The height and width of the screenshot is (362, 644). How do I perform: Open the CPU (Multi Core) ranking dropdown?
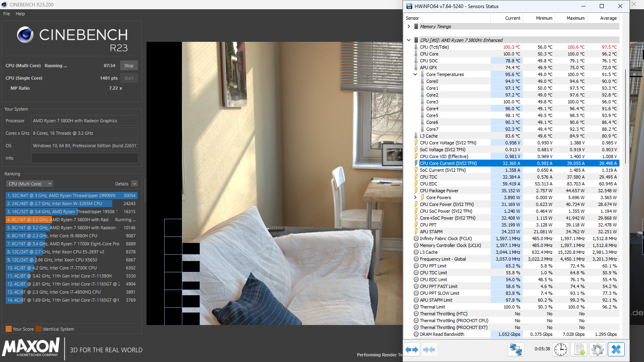coord(29,184)
